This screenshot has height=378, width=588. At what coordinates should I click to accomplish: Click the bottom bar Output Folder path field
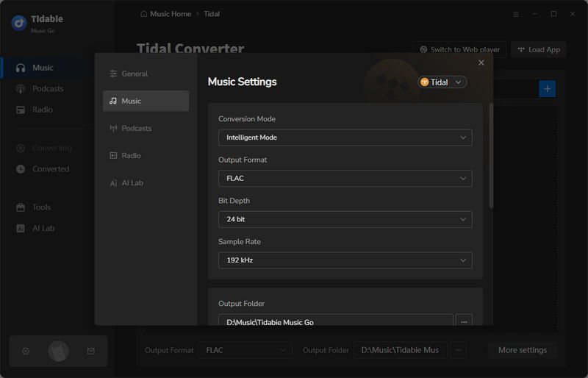click(x=400, y=350)
